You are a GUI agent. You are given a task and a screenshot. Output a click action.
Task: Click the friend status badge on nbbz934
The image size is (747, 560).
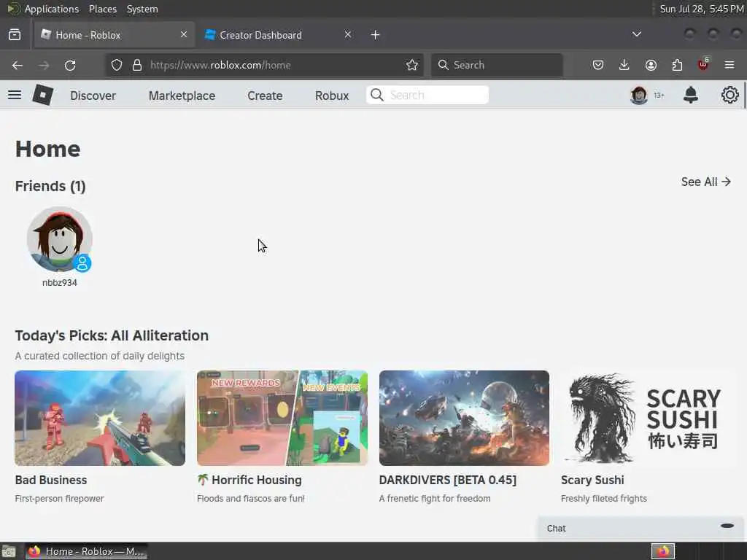pyautogui.click(x=82, y=263)
